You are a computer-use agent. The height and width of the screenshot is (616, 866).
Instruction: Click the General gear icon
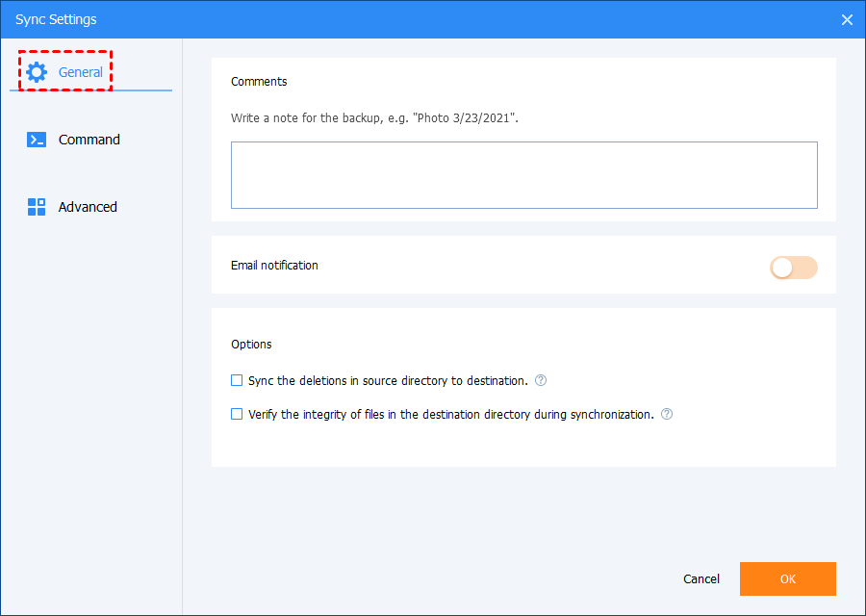point(37,72)
